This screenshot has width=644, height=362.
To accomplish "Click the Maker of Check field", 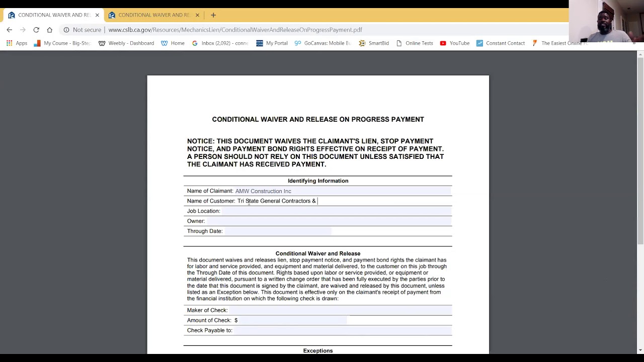I will click(340, 310).
